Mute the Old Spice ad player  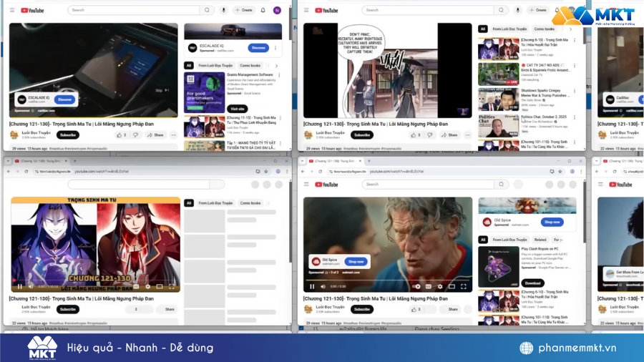click(x=323, y=286)
